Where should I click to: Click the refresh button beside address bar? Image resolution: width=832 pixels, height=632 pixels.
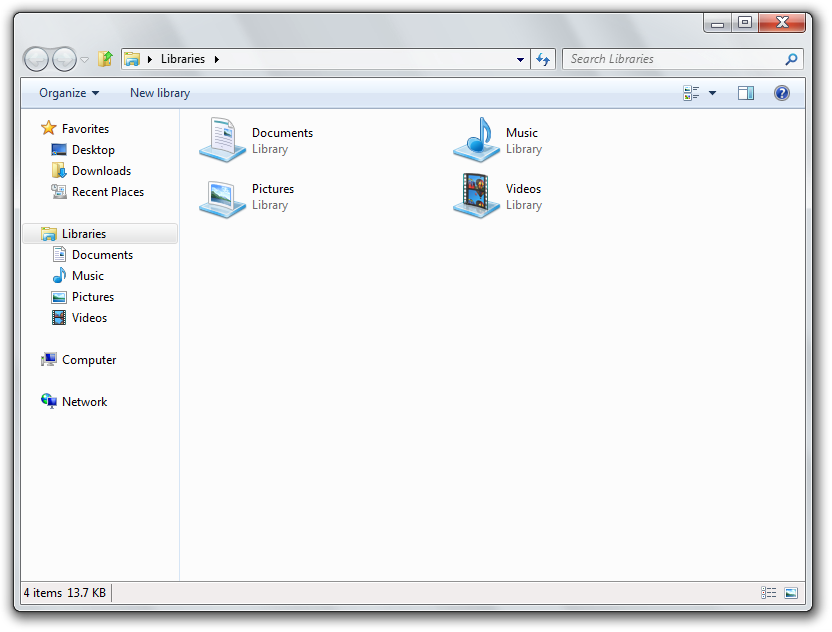pos(543,59)
